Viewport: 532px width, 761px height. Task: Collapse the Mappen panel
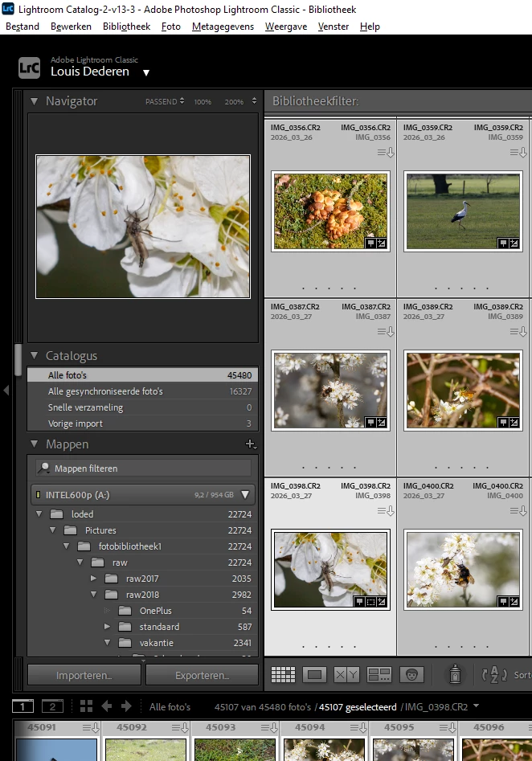pyautogui.click(x=34, y=444)
